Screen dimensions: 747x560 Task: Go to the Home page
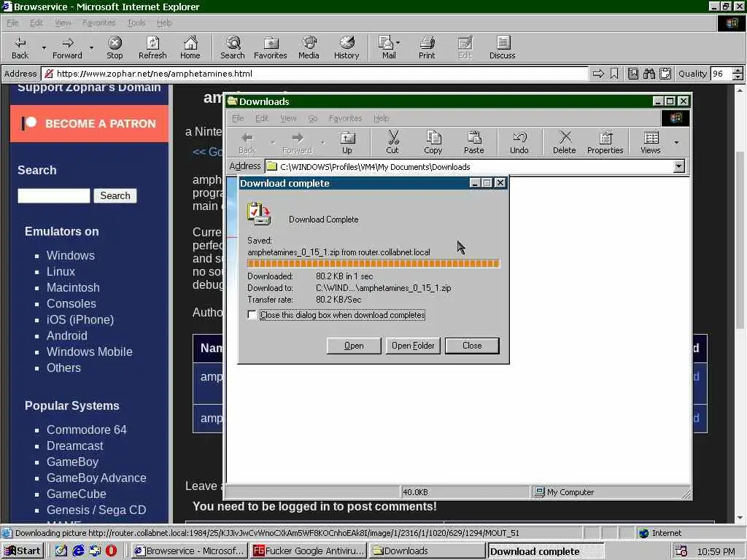[x=190, y=47]
